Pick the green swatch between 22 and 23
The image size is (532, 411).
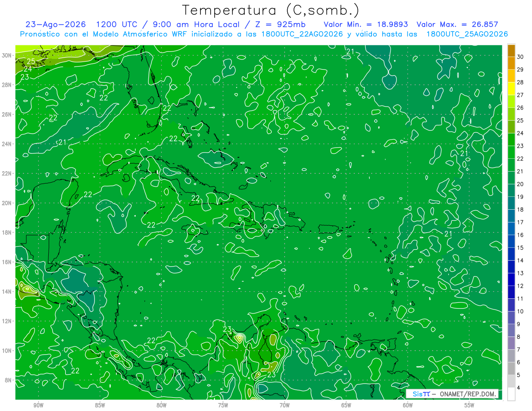pos(511,153)
